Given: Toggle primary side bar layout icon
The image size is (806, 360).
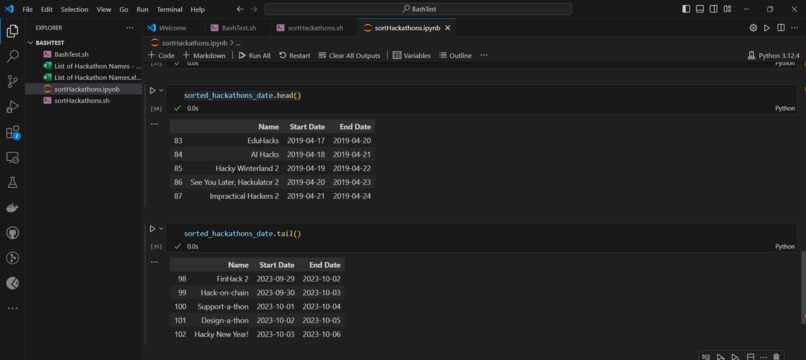Looking at the screenshot, I should tap(686, 9).
